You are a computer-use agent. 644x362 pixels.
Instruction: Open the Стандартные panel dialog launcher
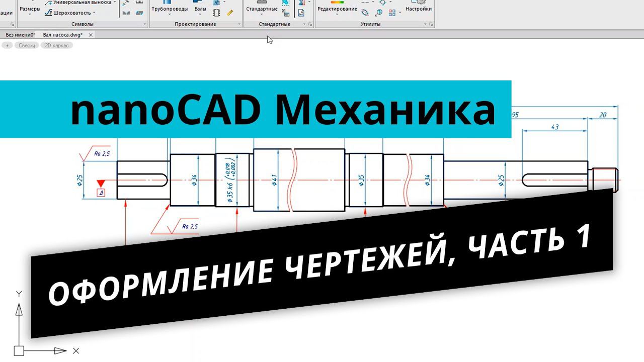pyautogui.click(x=310, y=24)
